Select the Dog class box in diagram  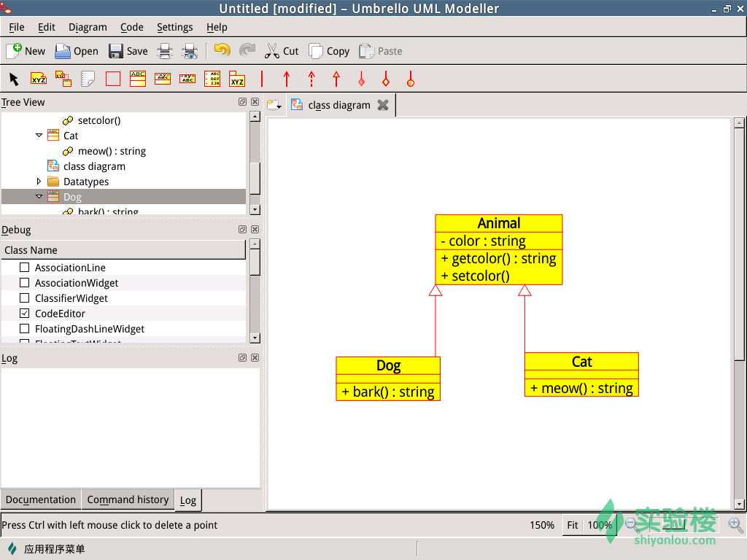(388, 378)
